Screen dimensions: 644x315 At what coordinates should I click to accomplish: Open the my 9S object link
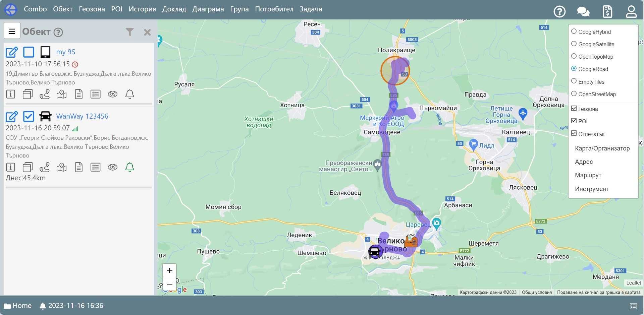pos(66,52)
